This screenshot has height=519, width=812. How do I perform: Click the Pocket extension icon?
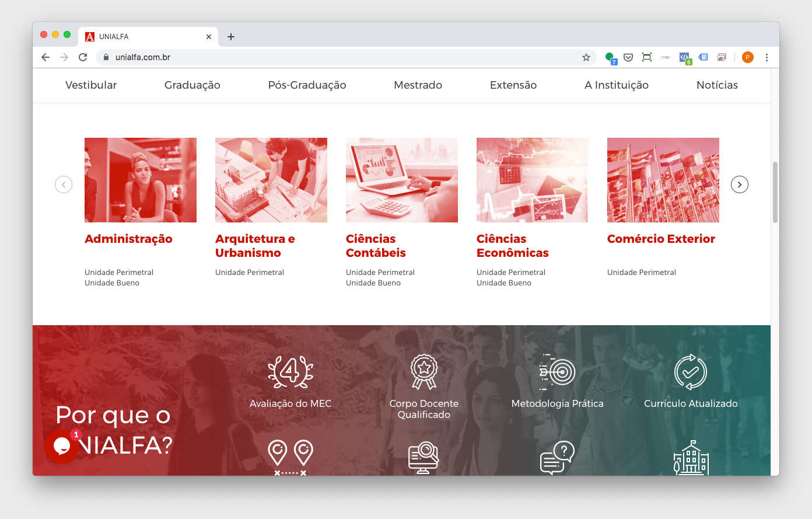click(x=628, y=57)
